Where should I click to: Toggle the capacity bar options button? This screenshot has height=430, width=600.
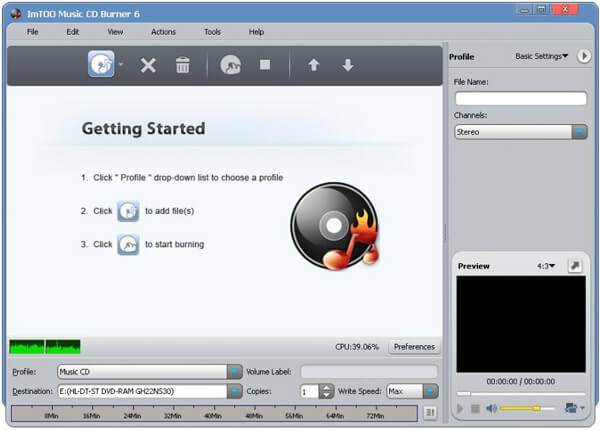[x=430, y=412]
